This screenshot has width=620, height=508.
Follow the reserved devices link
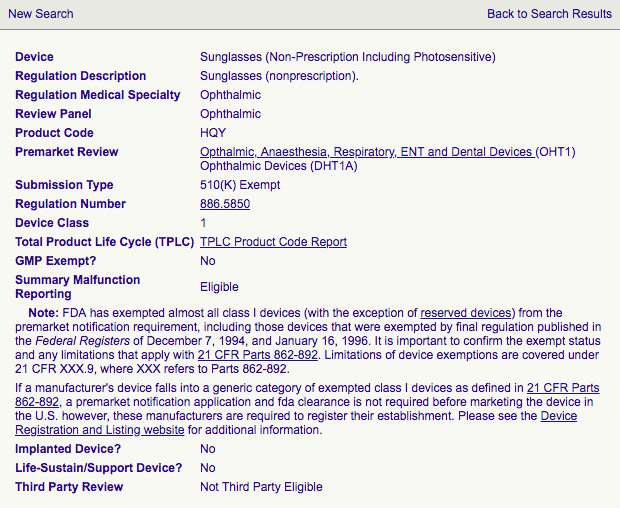coord(466,313)
